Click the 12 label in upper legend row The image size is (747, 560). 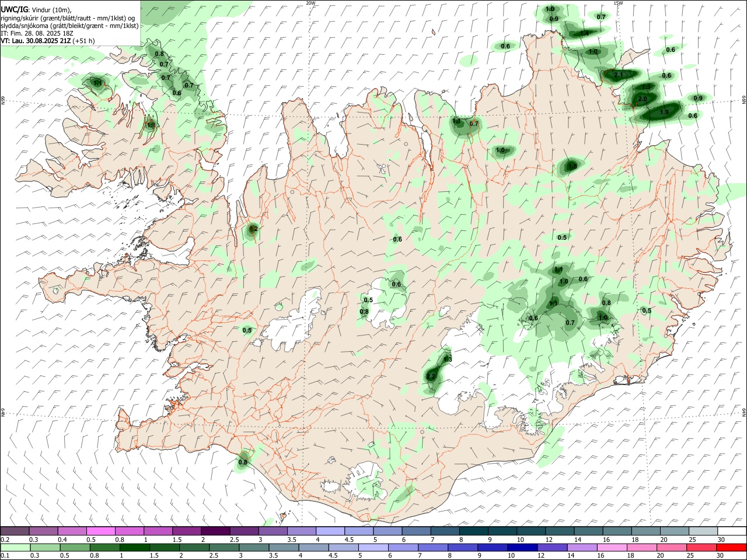549,540
